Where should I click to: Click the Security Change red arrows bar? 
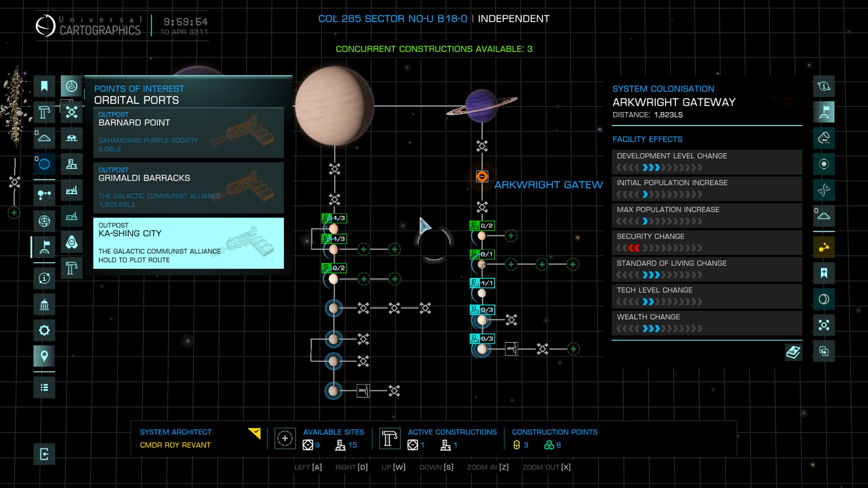click(x=707, y=243)
